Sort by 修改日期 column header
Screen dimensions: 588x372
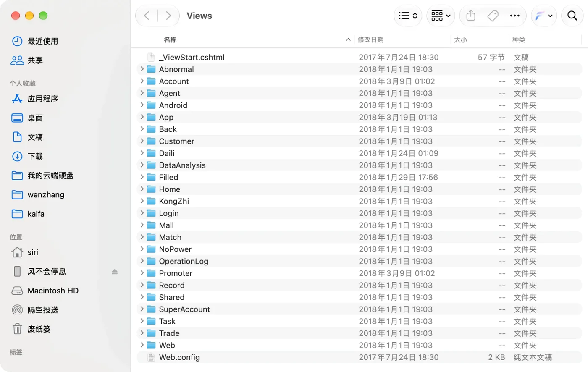click(x=370, y=39)
